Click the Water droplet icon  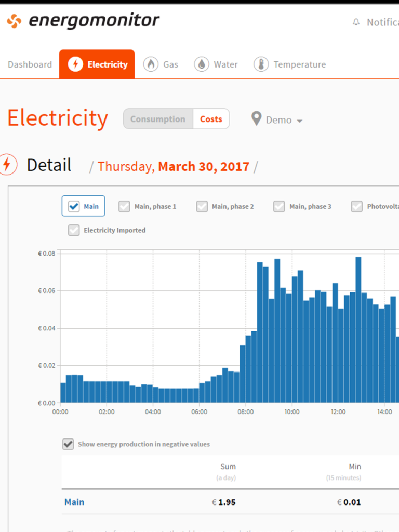click(202, 64)
